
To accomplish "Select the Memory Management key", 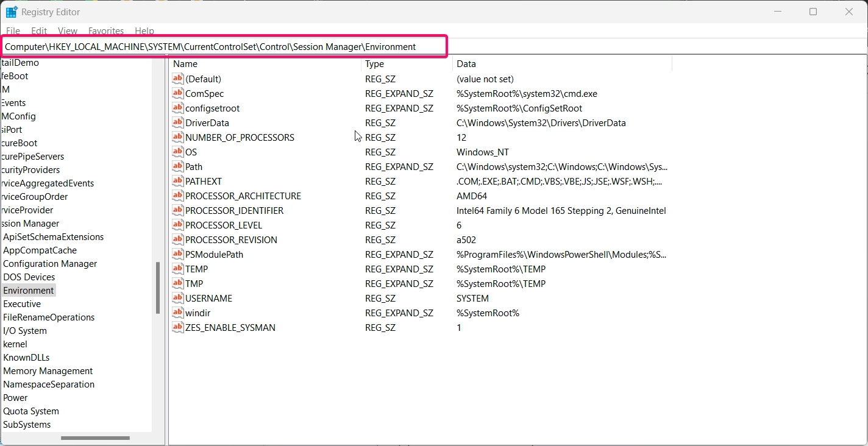I will [x=48, y=371].
